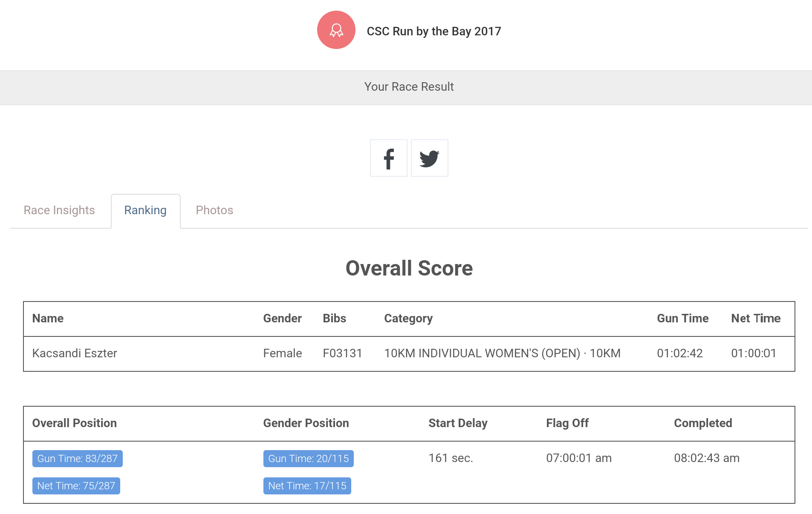Click the CSC Run by the Bay 2017 title
Viewport: 812px width, 514px height.
click(x=433, y=32)
